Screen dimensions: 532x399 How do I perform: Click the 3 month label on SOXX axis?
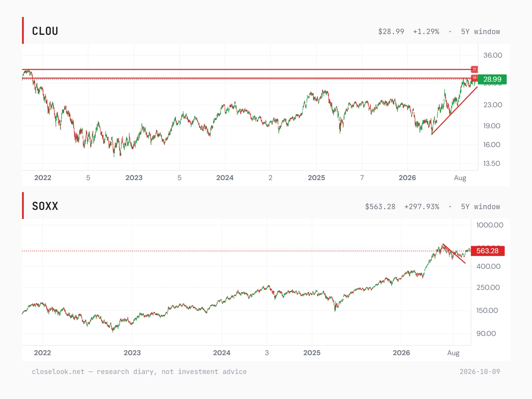267,353
